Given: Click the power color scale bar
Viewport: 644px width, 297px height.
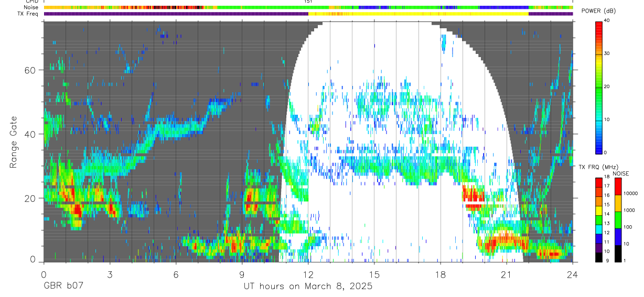Looking at the screenshot, I should click(x=599, y=87).
